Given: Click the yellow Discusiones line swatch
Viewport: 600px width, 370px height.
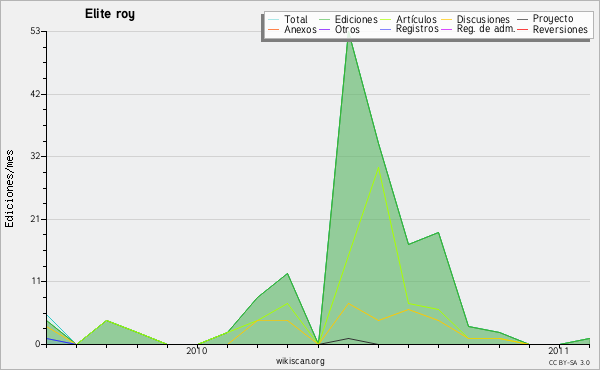Looking at the screenshot, I should tap(446, 20).
